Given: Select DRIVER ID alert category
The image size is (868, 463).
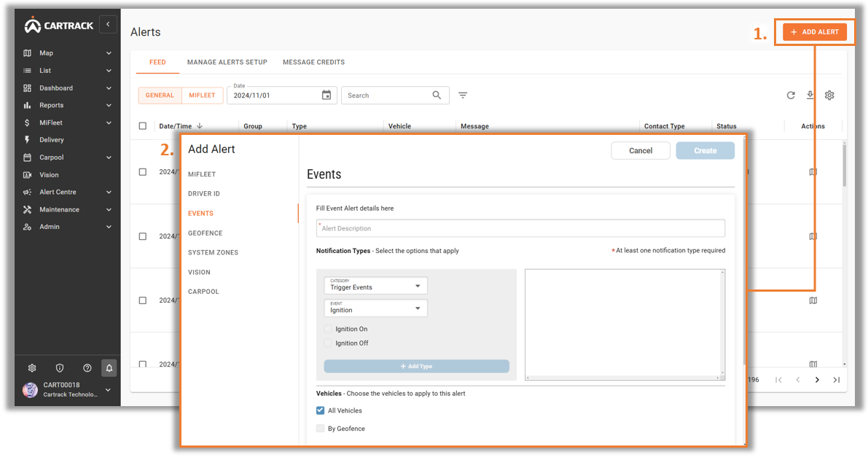Looking at the screenshot, I should pos(204,194).
